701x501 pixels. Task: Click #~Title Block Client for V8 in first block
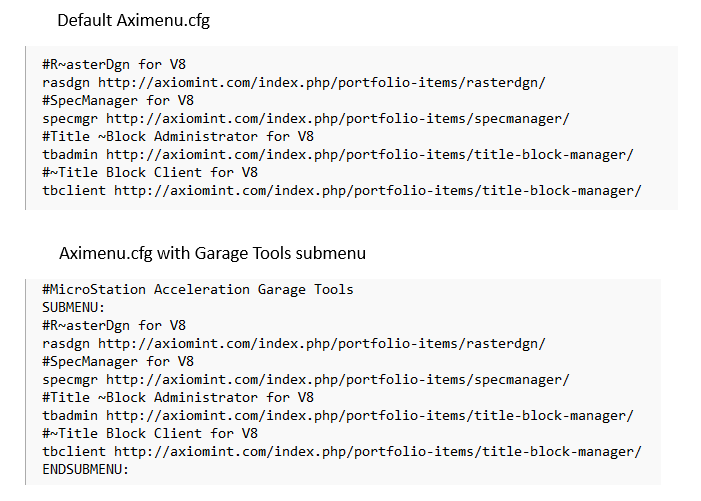[150, 173]
